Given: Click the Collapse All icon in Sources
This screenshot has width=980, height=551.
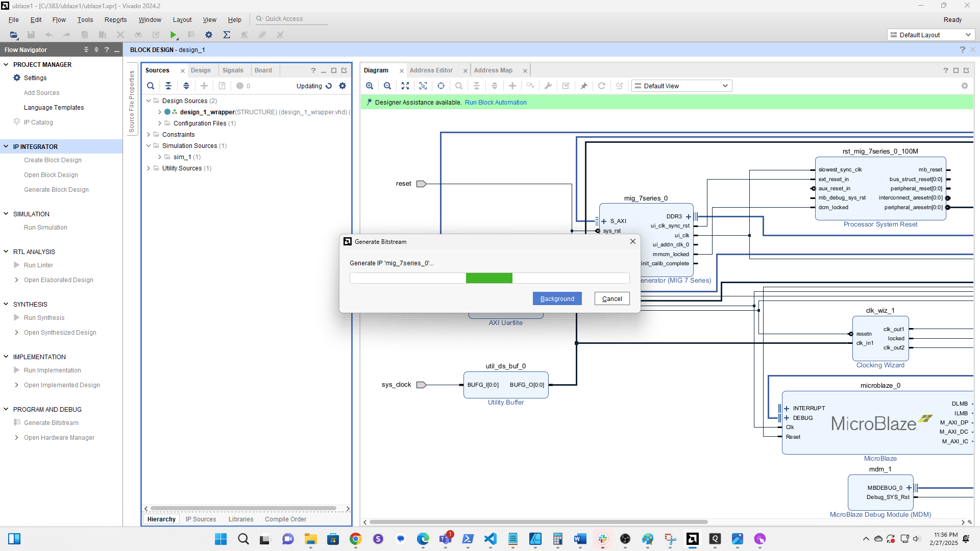Looking at the screenshot, I should [x=168, y=86].
